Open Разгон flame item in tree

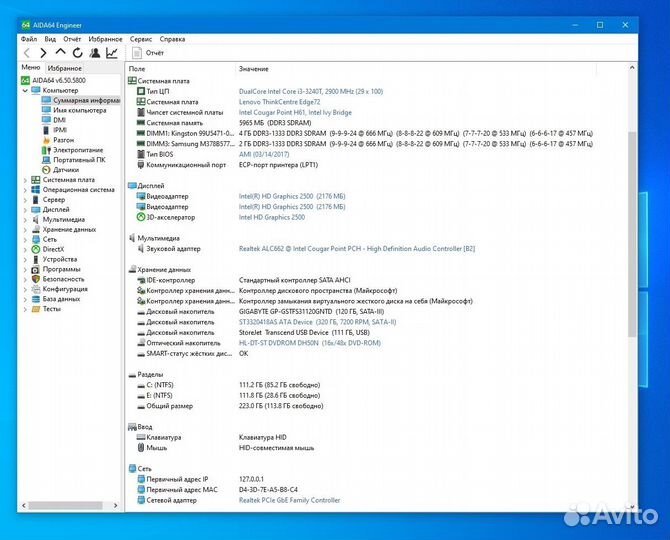64,140
